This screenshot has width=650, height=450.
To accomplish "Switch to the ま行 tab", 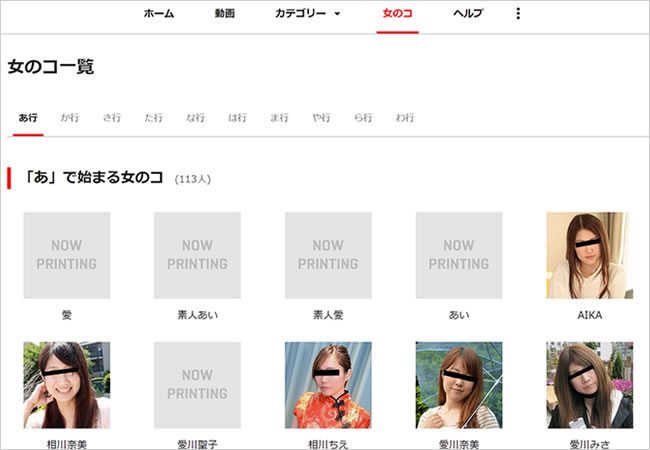I will tap(279, 118).
